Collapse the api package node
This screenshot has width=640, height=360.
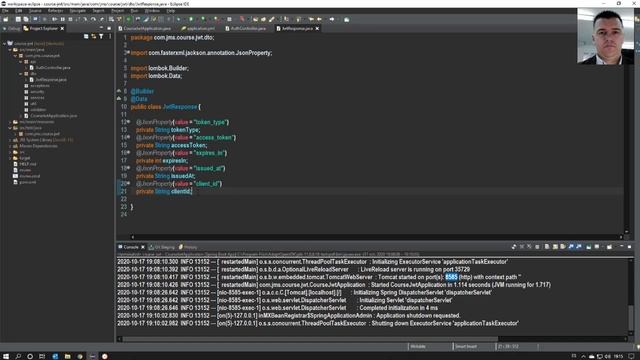20,62
